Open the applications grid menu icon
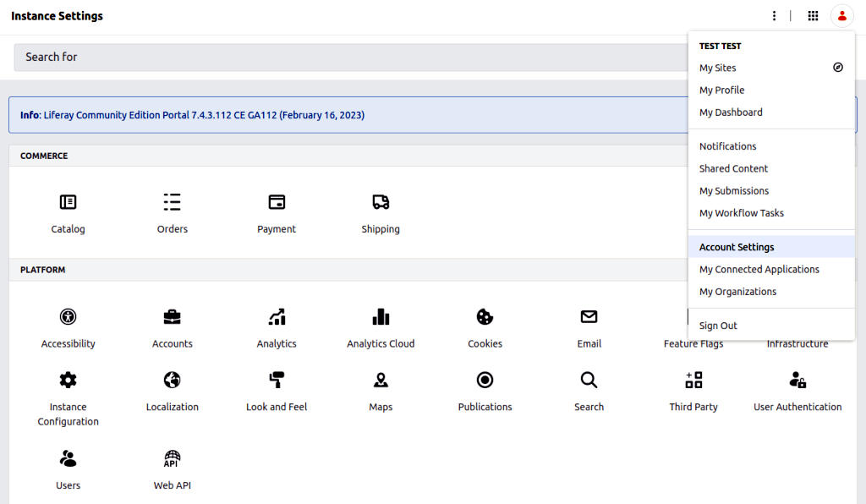 813,16
